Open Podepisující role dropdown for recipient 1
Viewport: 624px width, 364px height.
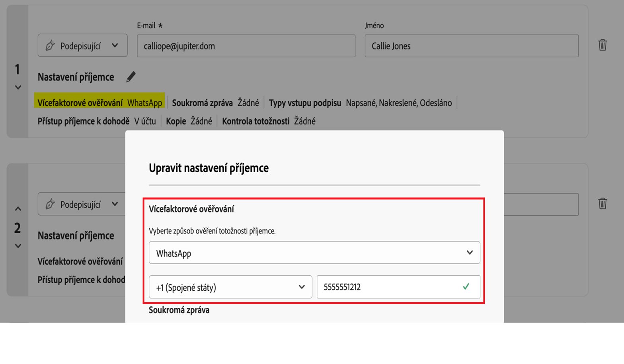click(83, 45)
